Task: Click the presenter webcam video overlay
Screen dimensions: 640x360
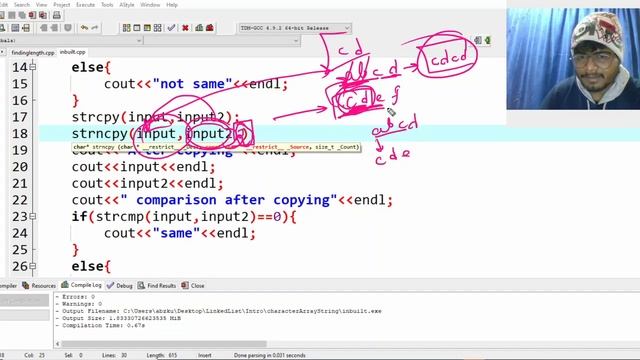Action: coord(573,58)
